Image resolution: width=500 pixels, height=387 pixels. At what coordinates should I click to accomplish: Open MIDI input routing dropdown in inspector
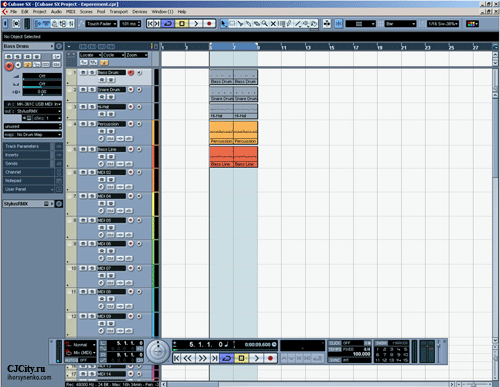(x=33, y=104)
